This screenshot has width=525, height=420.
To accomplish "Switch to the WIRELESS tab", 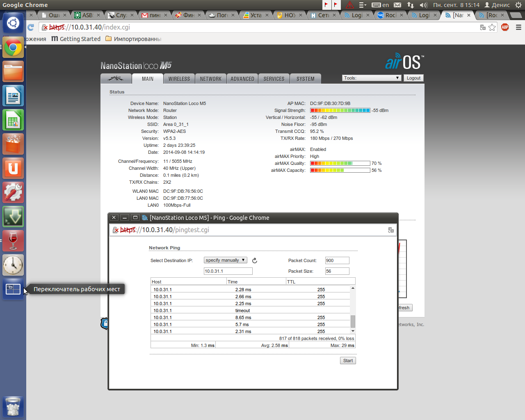I will 179,79.
